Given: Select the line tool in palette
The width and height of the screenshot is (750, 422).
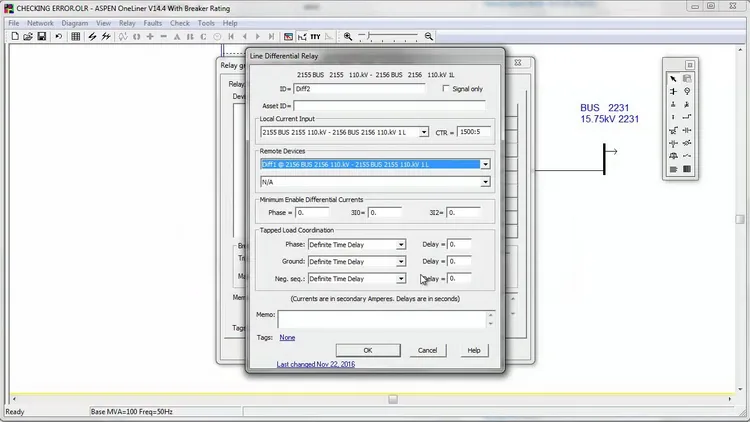Looking at the screenshot, I should coord(687,117).
